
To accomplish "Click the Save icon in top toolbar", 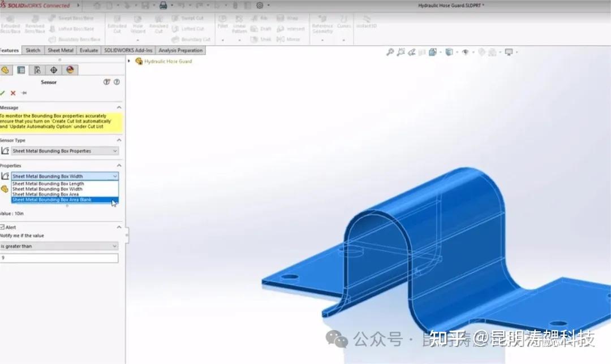I will (x=145, y=6).
